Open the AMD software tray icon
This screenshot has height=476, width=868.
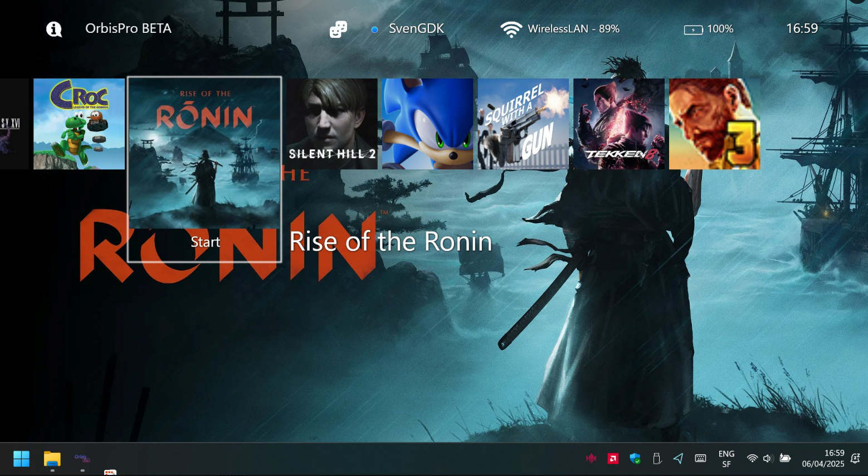613,458
